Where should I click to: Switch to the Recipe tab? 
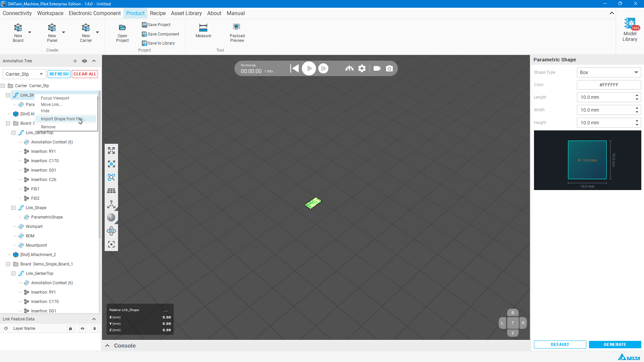[x=158, y=13]
